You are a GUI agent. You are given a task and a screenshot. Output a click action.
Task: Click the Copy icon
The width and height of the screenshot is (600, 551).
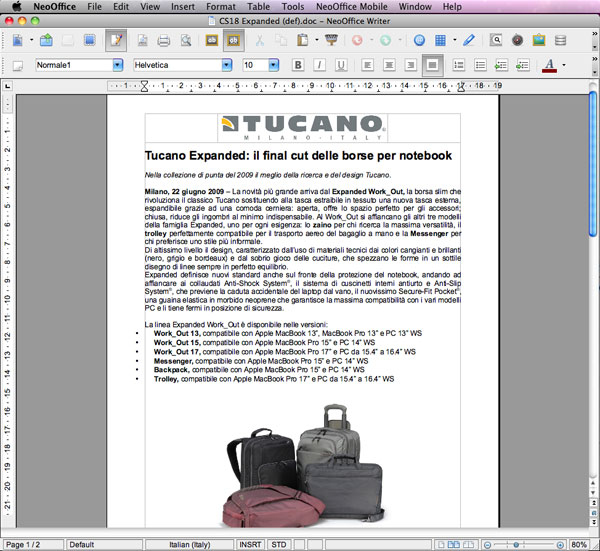click(281, 40)
